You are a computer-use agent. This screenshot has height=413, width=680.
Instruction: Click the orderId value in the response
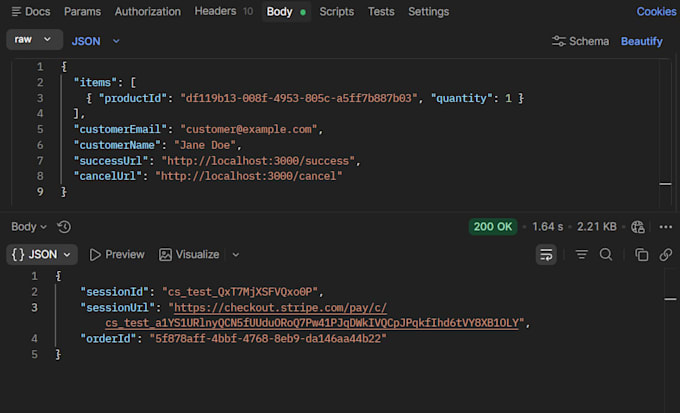pyautogui.click(x=268, y=339)
